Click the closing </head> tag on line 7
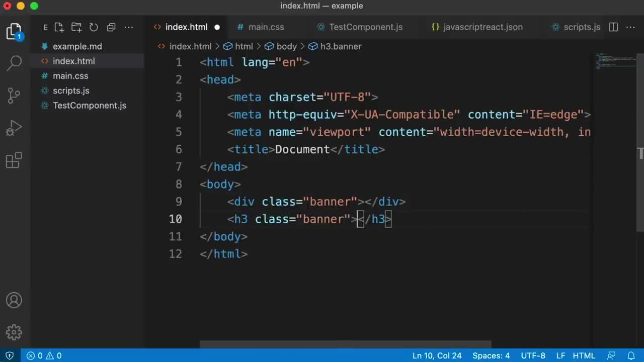644x362 pixels. [x=223, y=166]
